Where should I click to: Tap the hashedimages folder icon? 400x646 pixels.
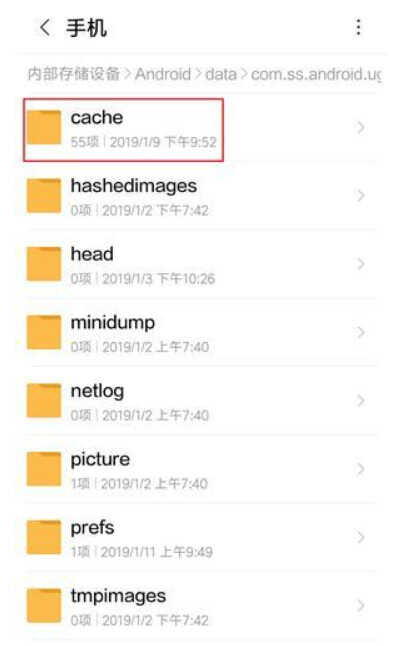coord(44,196)
